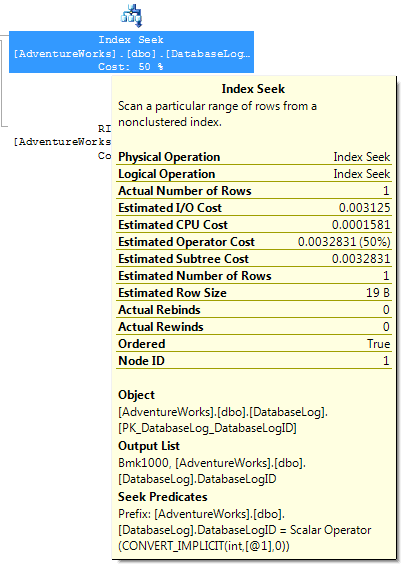Click the partially hidden RID Lookup node

click(x=62, y=142)
